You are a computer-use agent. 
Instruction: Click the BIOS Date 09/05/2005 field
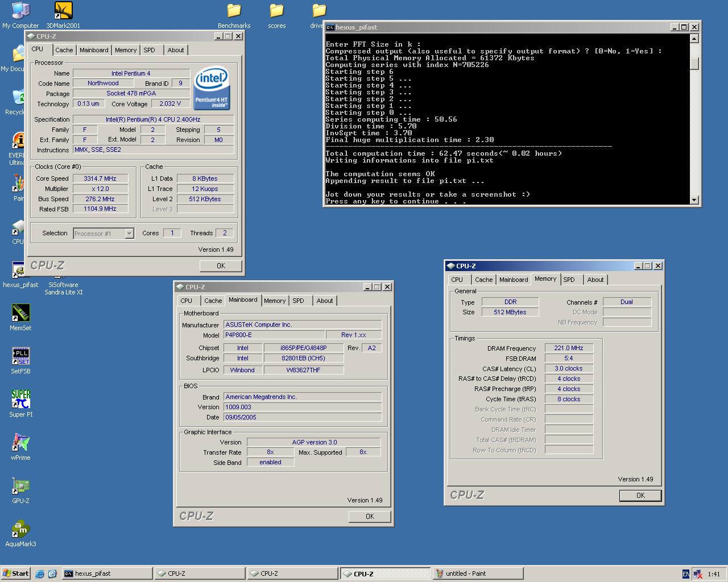tap(303, 417)
